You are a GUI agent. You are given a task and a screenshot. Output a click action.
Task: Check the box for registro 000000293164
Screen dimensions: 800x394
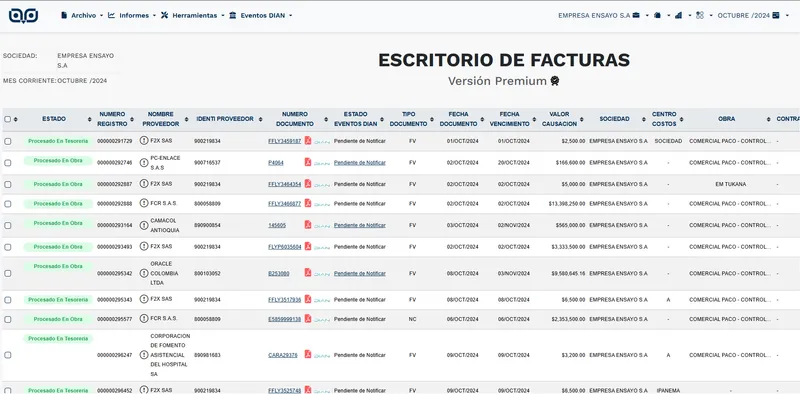pos(8,225)
